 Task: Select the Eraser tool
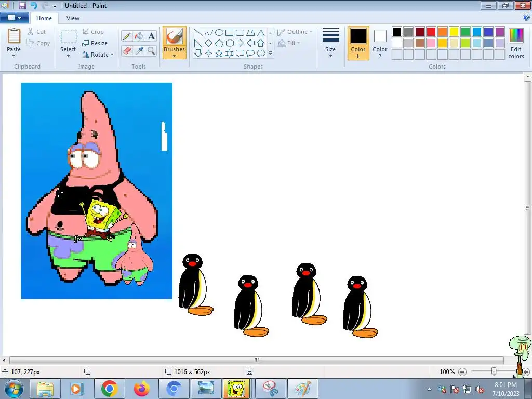[127, 51]
